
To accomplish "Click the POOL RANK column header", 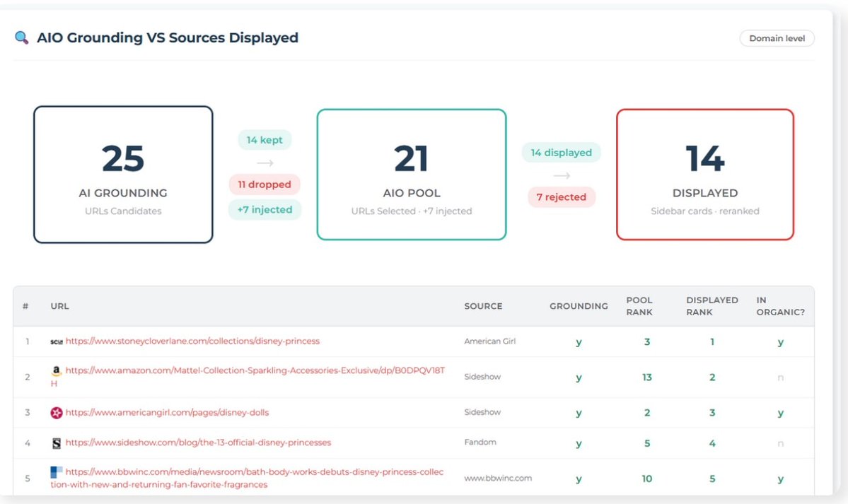I will (639, 306).
